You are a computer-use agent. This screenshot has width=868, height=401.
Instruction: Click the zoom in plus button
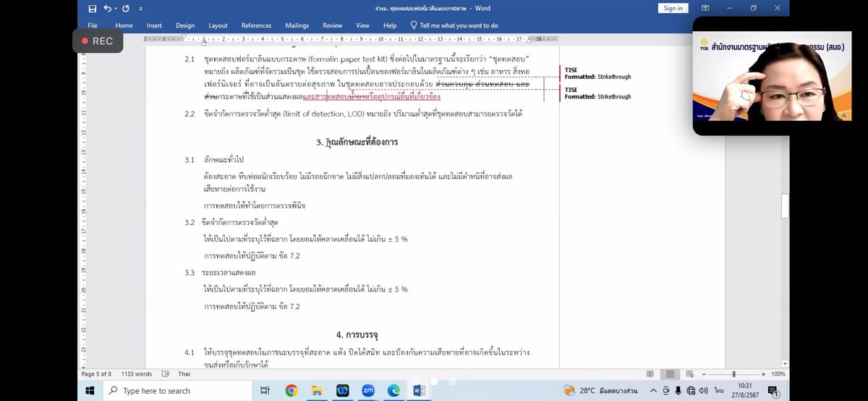(764, 373)
